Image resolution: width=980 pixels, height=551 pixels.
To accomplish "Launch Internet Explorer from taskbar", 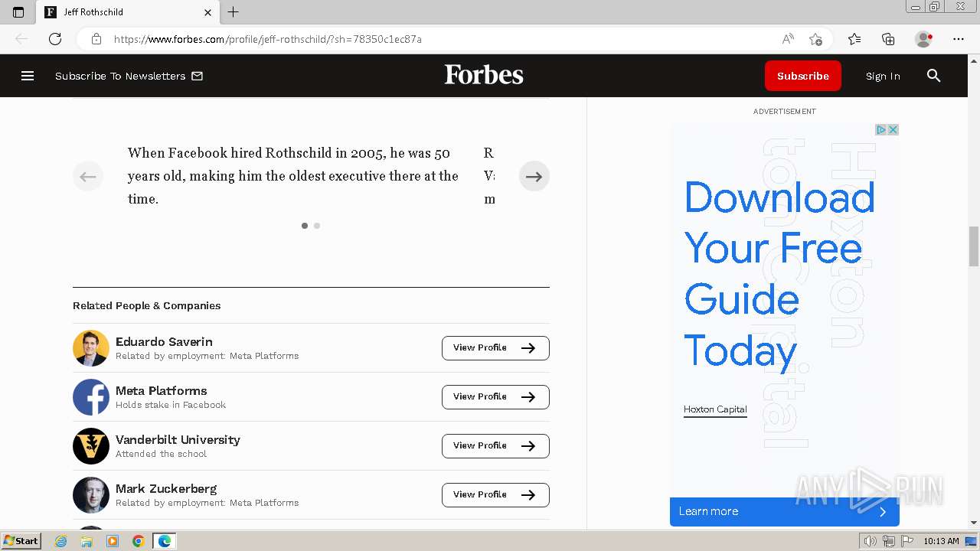I will point(61,541).
